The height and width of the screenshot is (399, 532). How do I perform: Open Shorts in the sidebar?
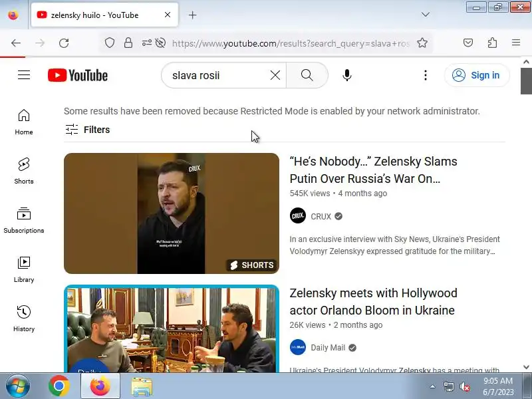coord(24,172)
